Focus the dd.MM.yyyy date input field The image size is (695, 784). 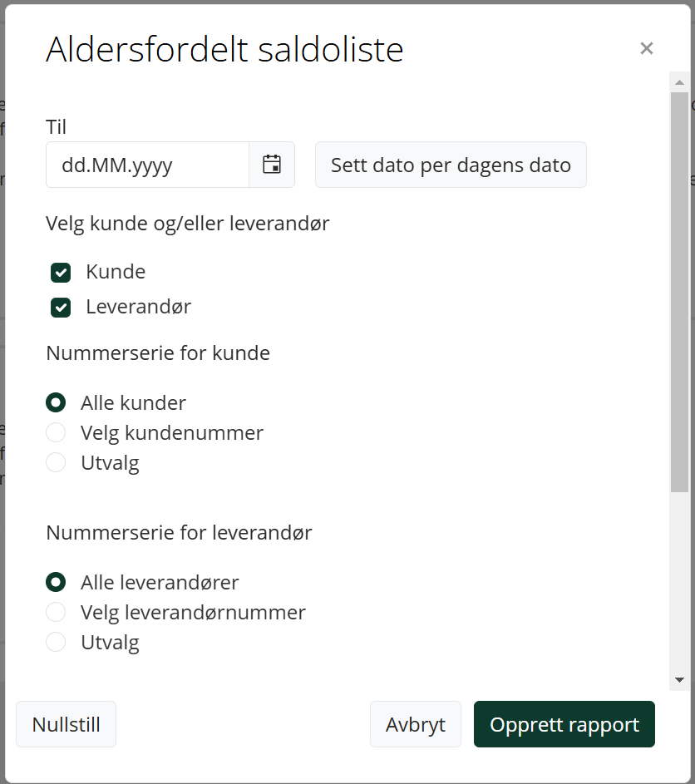147,165
